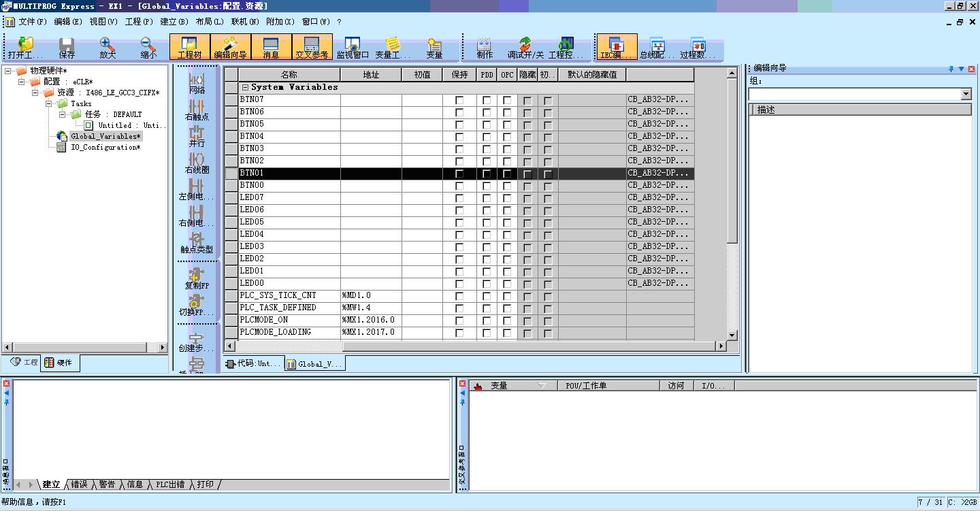The height and width of the screenshot is (511, 980).
Task: Toggle the 消息 message window button
Action: tap(271, 48)
